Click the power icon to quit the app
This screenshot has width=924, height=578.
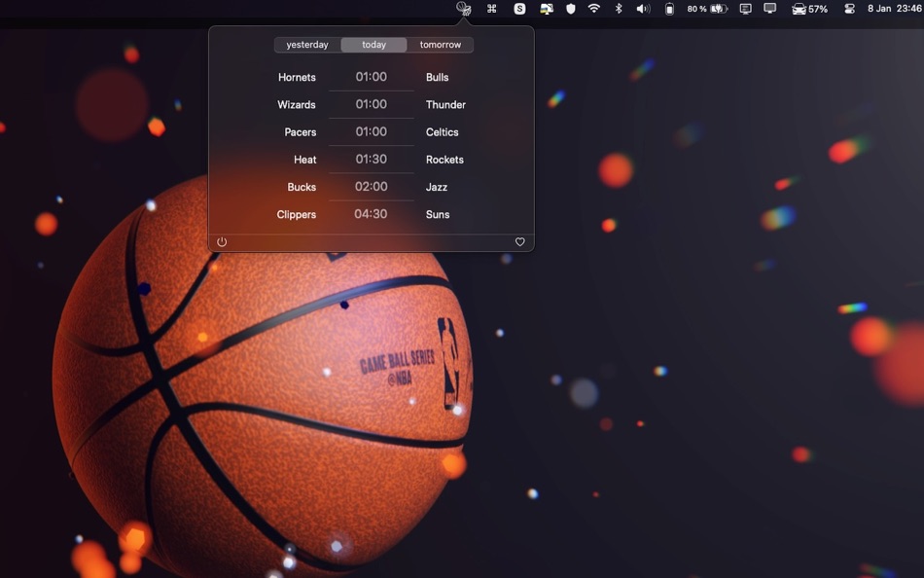click(x=222, y=241)
